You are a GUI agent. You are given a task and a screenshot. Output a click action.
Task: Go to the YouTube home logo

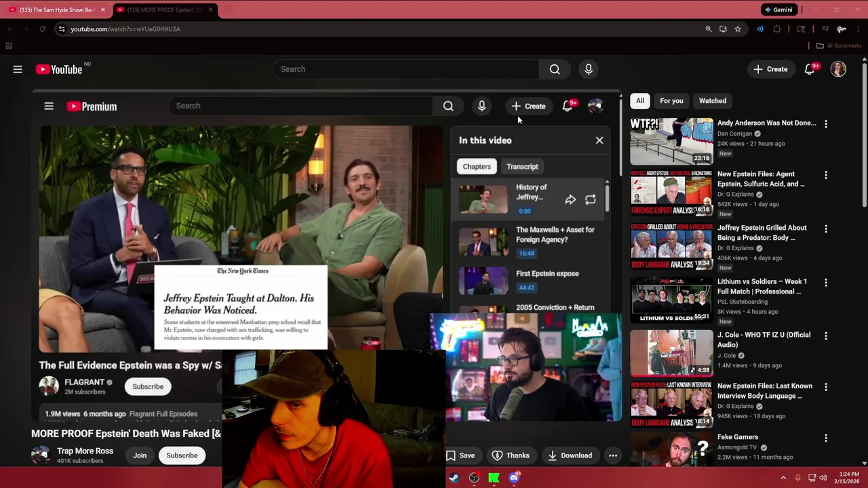click(x=59, y=69)
